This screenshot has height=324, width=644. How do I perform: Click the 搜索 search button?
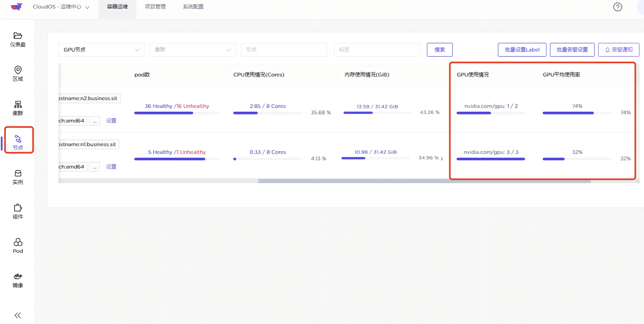(439, 50)
